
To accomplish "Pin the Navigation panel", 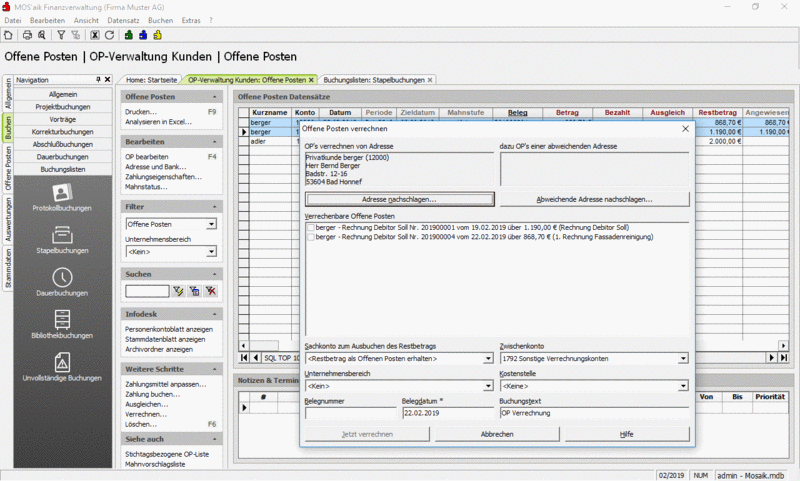I will (x=98, y=80).
